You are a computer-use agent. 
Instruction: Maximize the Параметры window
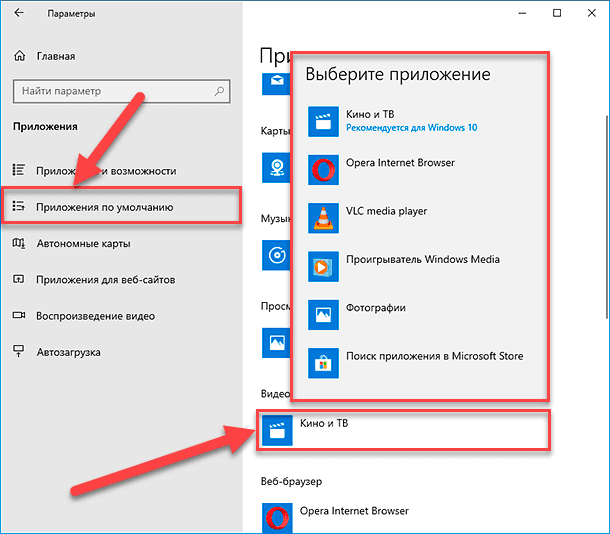pos(557,13)
